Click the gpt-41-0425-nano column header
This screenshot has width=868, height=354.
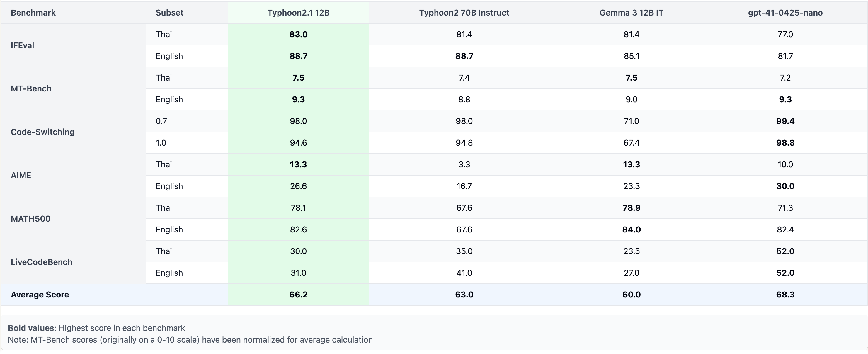click(x=785, y=13)
